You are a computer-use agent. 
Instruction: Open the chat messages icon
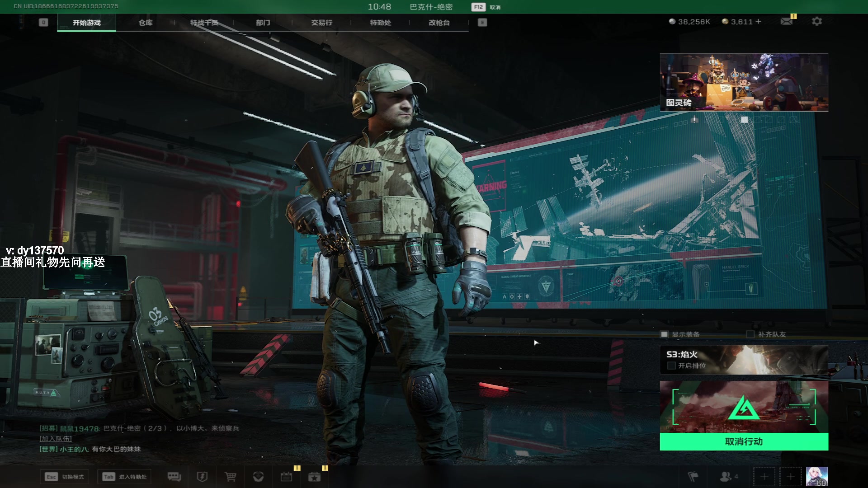point(174,477)
